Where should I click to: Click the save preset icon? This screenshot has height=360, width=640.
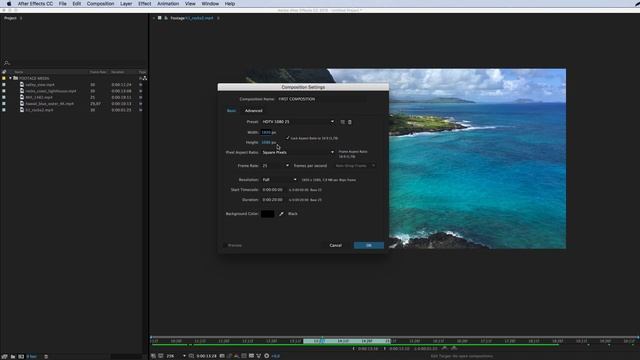point(342,122)
